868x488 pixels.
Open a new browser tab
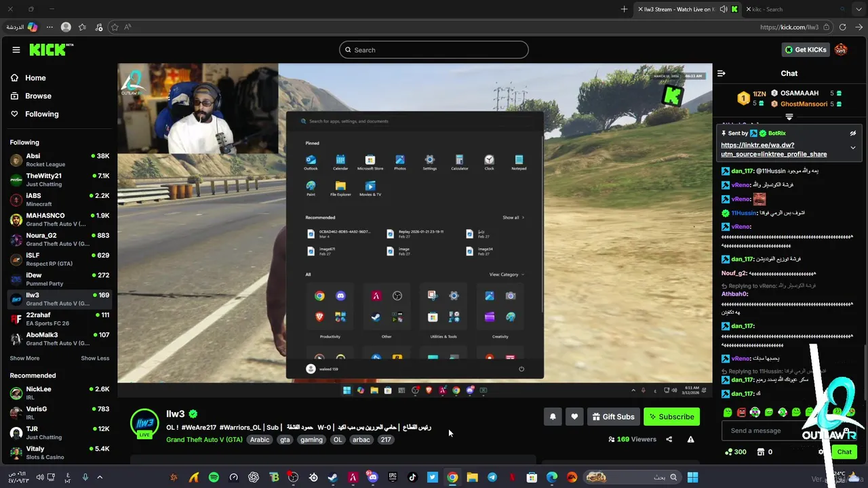(x=624, y=9)
